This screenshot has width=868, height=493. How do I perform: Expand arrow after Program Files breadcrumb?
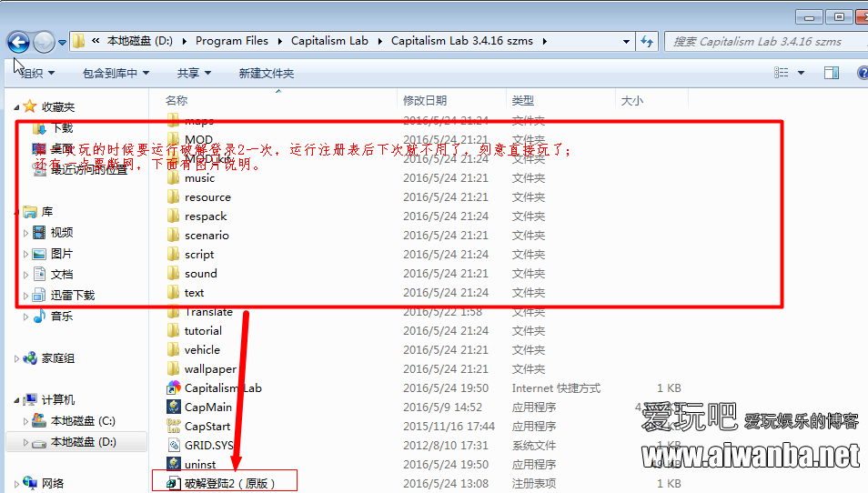pos(279,42)
